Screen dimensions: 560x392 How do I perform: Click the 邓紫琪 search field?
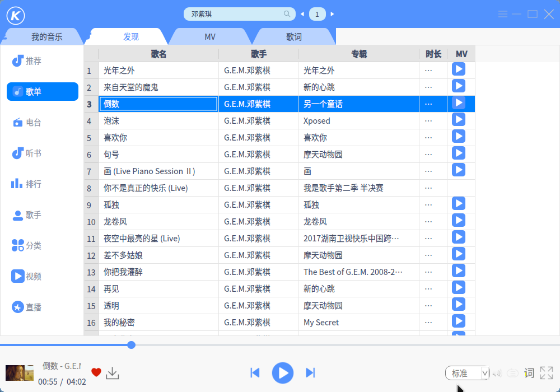tap(239, 14)
